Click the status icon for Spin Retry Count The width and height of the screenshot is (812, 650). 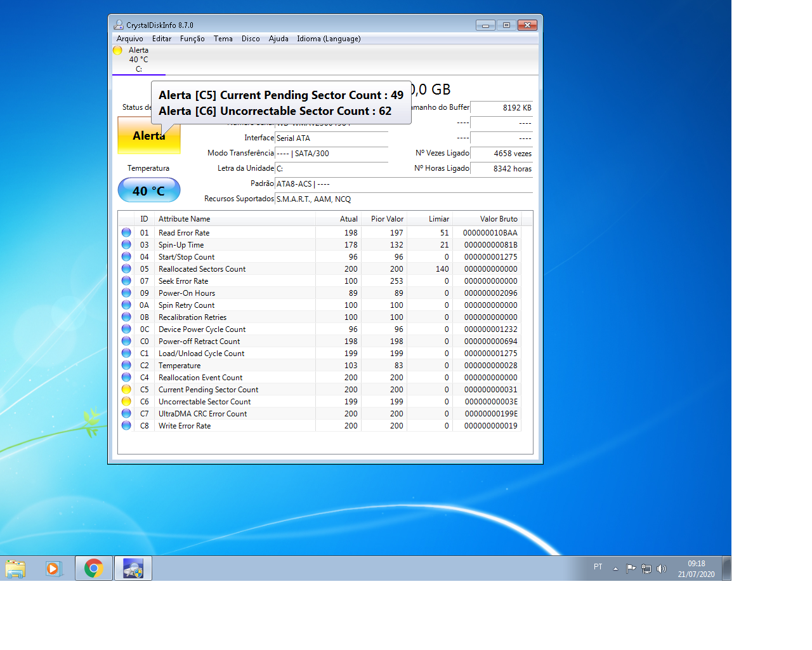126,305
